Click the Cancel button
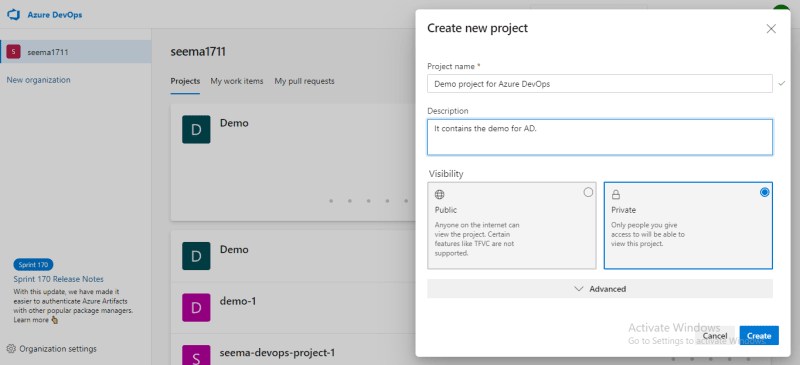800x365 pixels. (x=715, y=335)
